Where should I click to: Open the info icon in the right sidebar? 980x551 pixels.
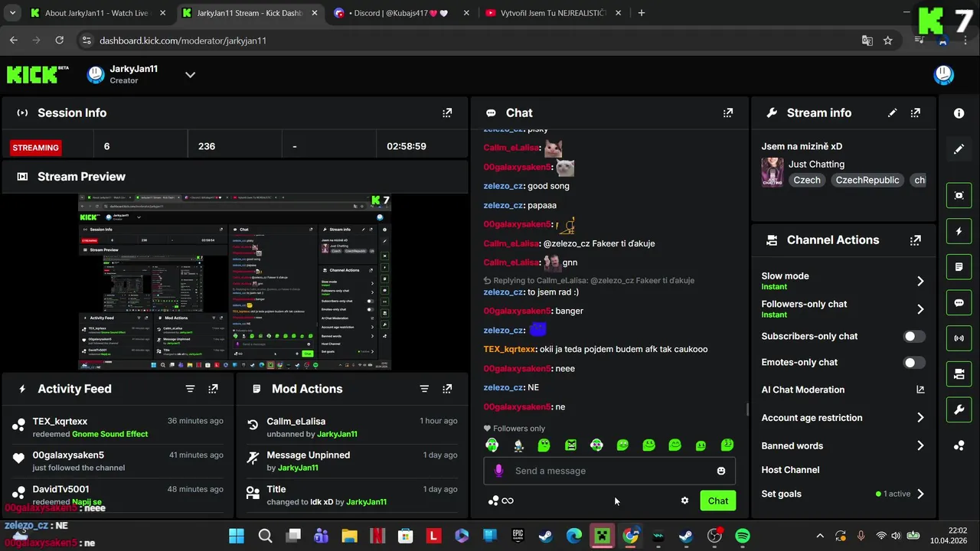pyautogui.click(x=959, y=113)
